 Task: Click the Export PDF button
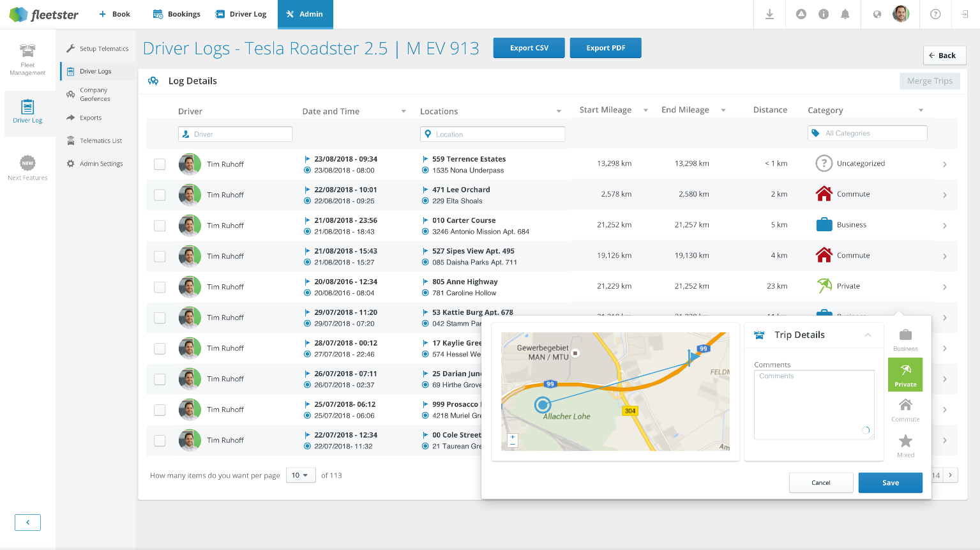pos(606,48)
